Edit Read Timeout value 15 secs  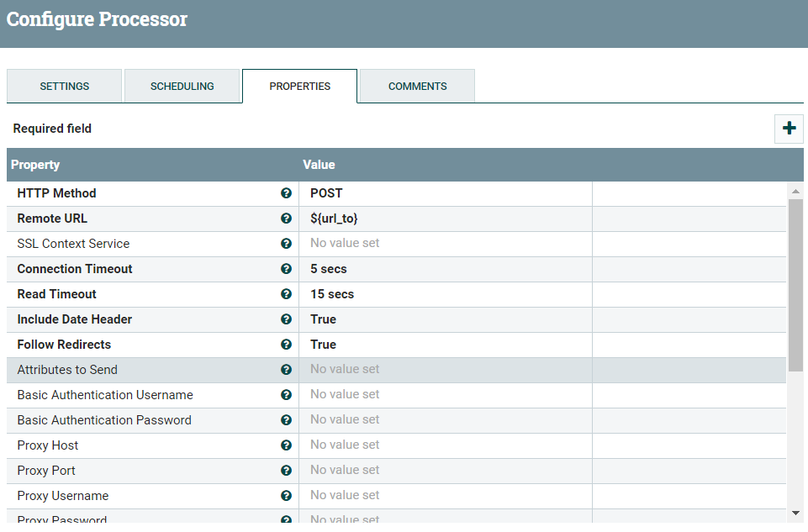pos(446,295)
